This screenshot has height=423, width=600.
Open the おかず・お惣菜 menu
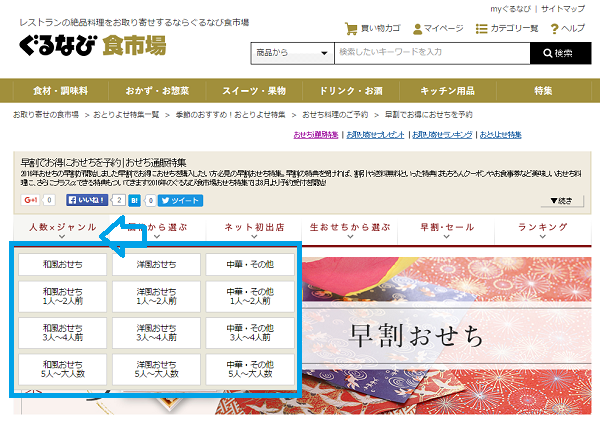157,91
